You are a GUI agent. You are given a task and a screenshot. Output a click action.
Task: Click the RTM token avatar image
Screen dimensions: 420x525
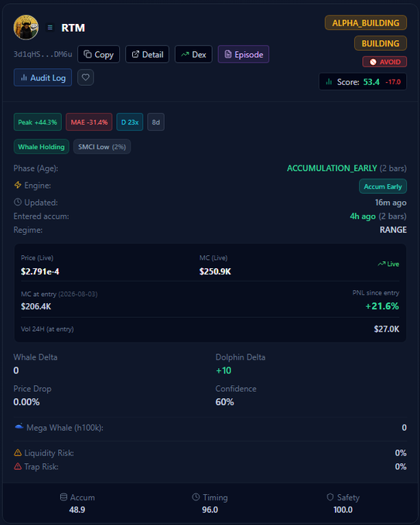[x=26, y=28]
